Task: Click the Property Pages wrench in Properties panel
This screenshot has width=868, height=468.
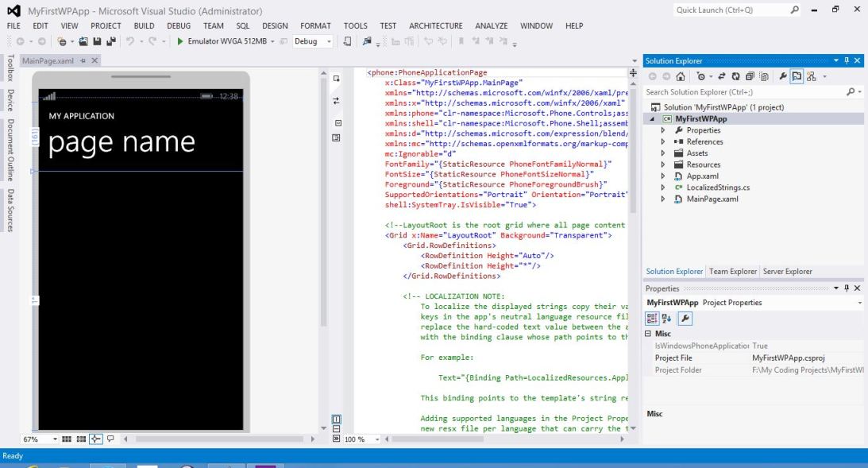Action: pos(685,318)
